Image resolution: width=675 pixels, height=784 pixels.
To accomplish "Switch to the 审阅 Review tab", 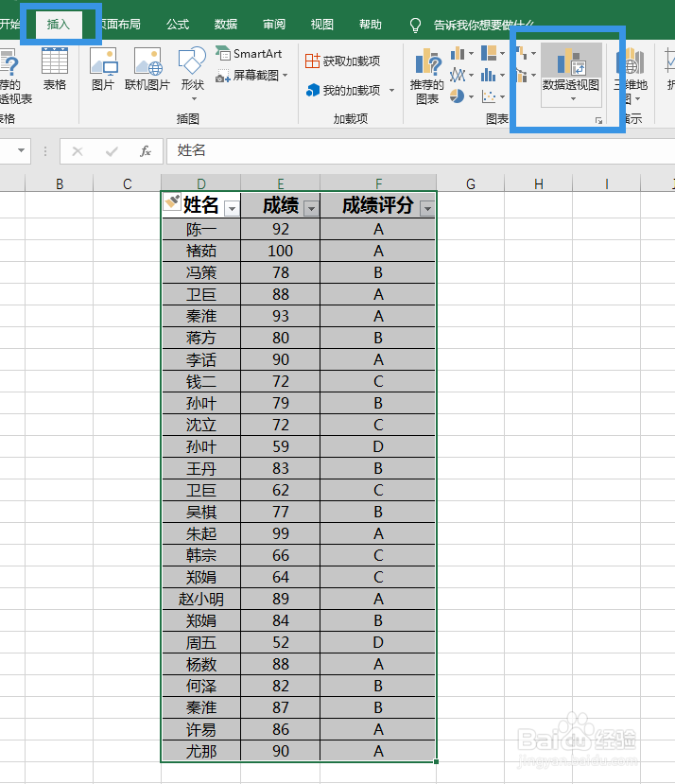I will click(274, 25).
